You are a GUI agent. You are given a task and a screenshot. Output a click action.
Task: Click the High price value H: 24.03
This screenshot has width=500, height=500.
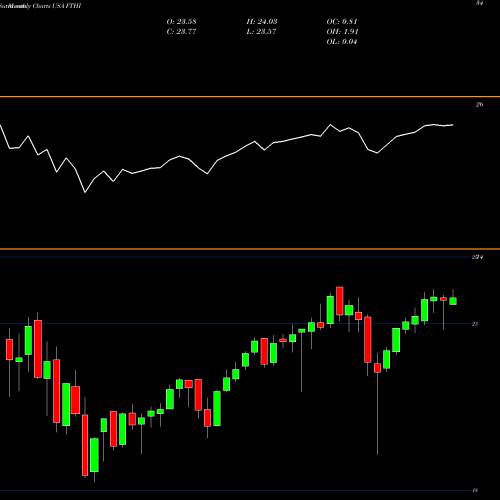coord(262,22)
